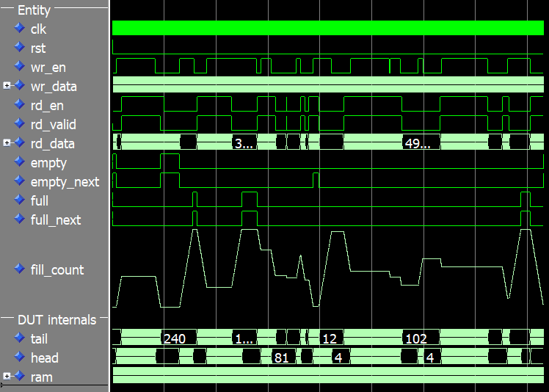Image resolution: width=549 pixels, height=392 pixels.
Task: Select the head signal name
Action: 44,357
